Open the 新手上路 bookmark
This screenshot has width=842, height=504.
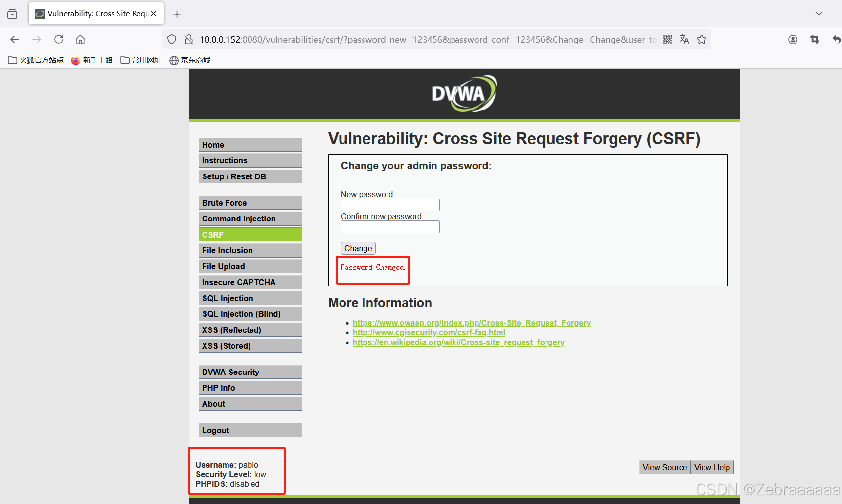tap(92, 60)
